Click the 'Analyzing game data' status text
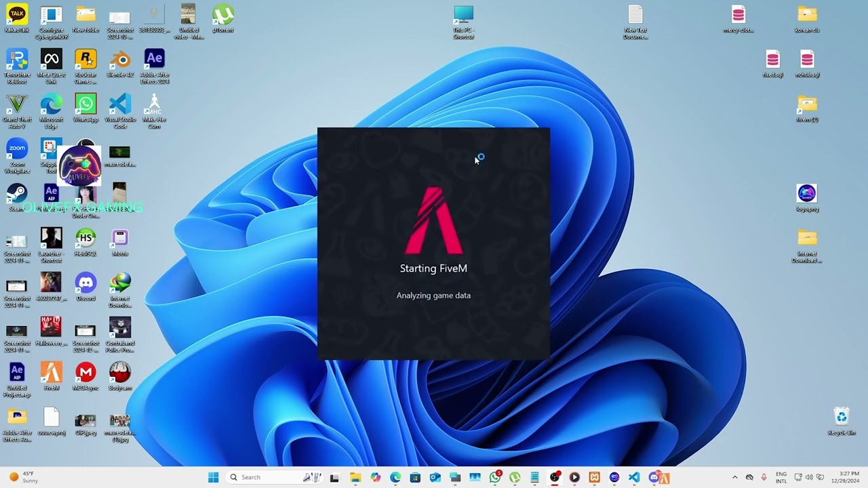The width and height of the screenshot is (868, 488). point(433,296)
